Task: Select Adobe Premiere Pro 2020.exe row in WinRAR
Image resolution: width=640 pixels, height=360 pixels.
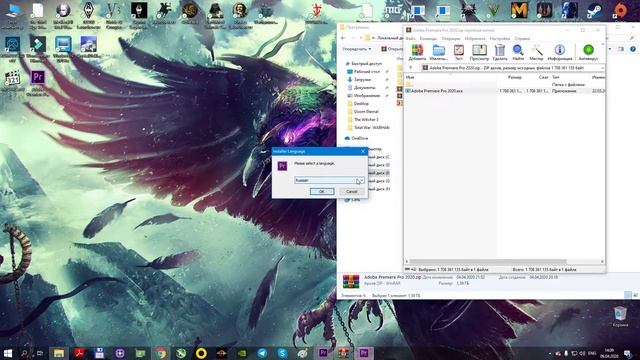Action: pos(504,91)
